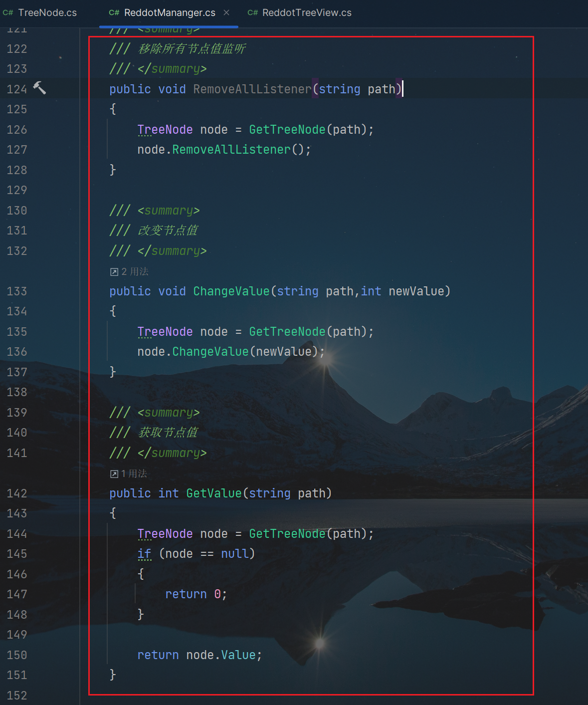
Task: Click GetTreeNode call on line 135
Action: [287, 331]
